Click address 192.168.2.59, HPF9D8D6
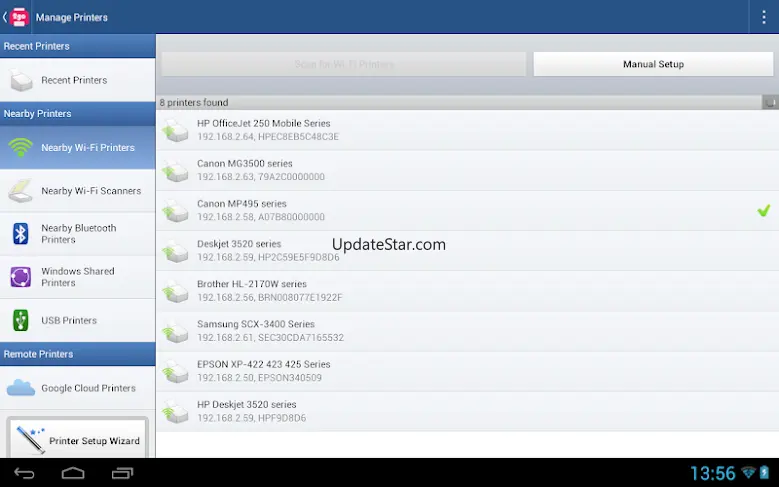 251,418
